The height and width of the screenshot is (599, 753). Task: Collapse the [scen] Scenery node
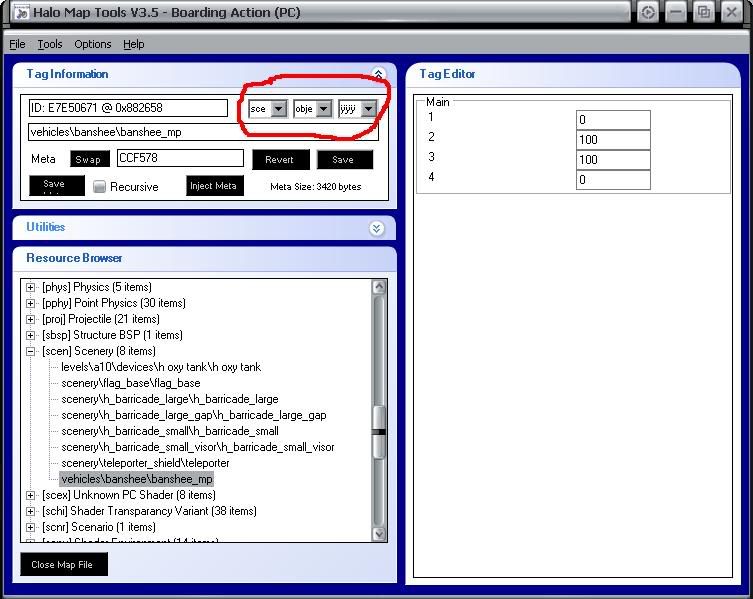point(30,352)
